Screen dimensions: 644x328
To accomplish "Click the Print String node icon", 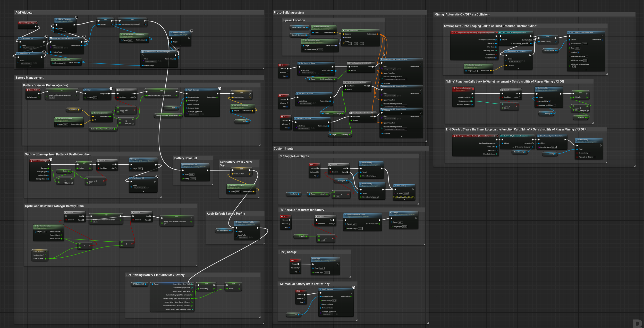I will tap(395, 186).
